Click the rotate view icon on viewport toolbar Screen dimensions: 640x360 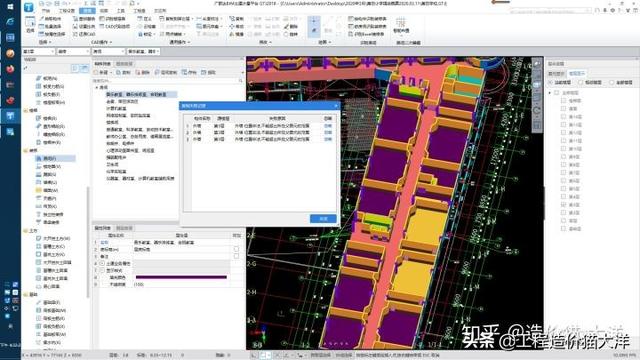[537, 111]
